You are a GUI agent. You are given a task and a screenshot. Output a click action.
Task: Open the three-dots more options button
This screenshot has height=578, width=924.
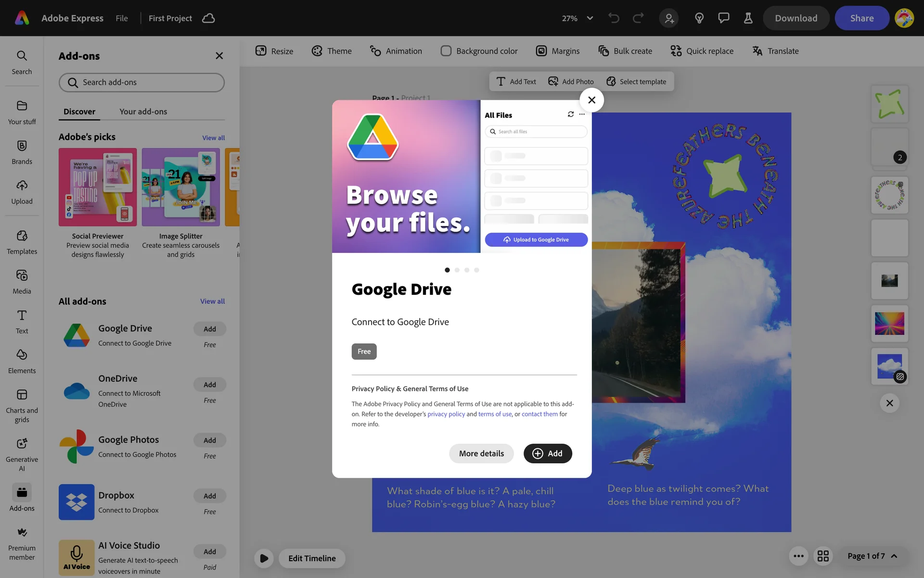pyautogui.click(x=798, y=556)
